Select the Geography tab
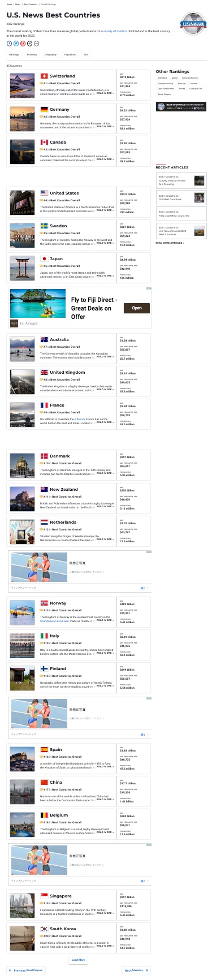 click(x=51, y=55)
